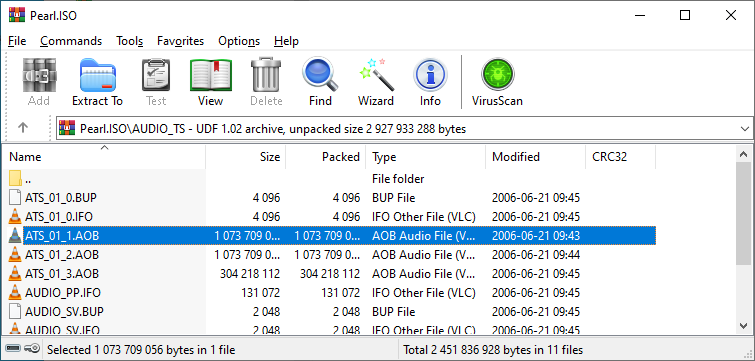Select file name AUDIO_PP.IFO
The image size is (755, 361).
(63, 292)
